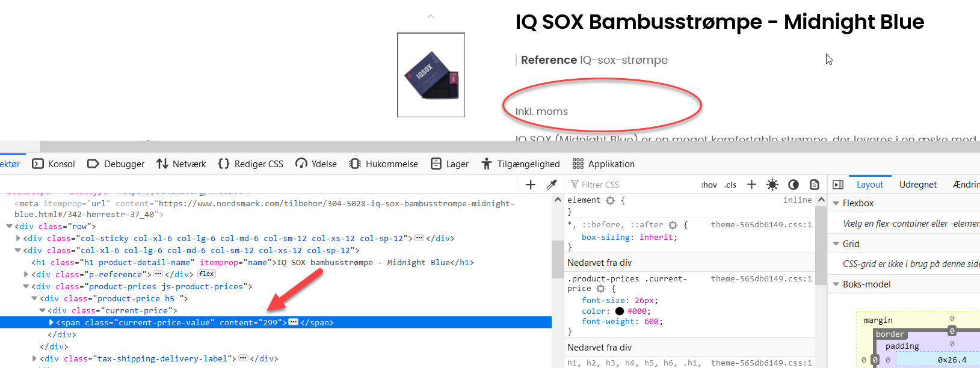Collapse the product-prices js-product-prices div
The image size is (980, 368).
(26, 287)
